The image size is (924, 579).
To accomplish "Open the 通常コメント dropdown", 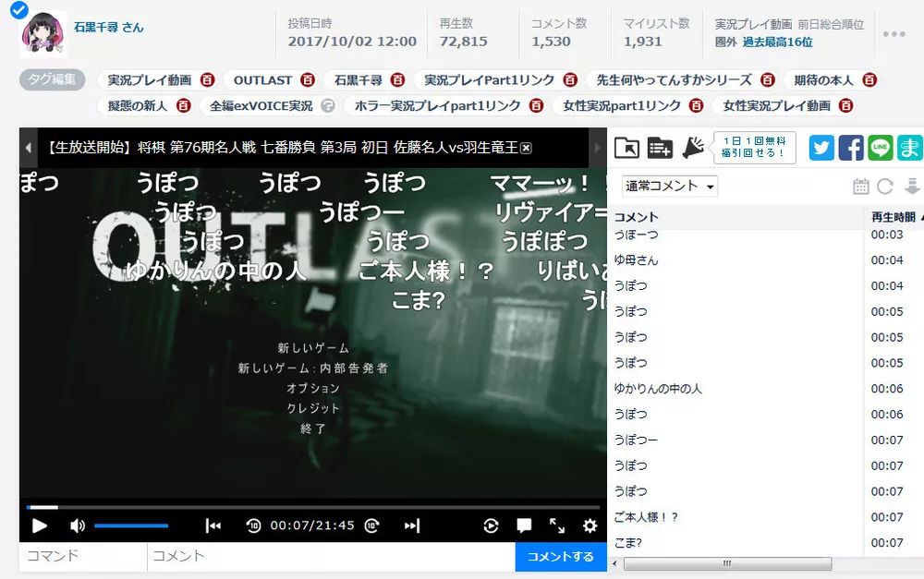I will [670, 187].
